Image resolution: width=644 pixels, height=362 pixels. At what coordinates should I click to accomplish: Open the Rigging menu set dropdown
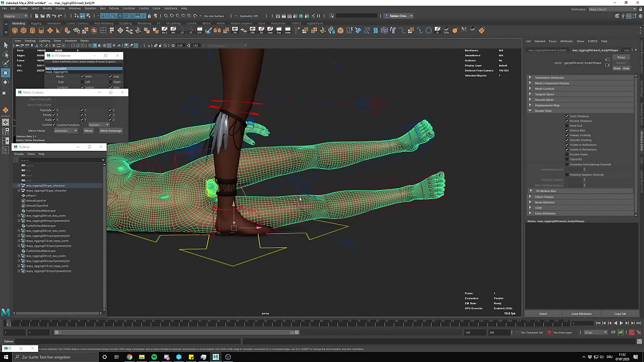coord(16,16)
